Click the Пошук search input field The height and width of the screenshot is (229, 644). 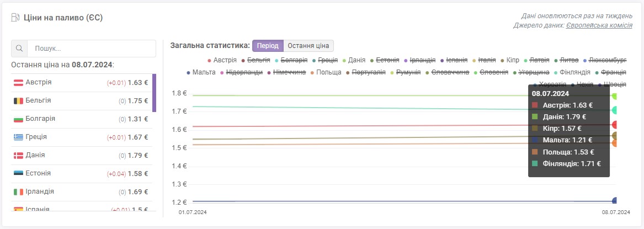click(x=92, y=49)
